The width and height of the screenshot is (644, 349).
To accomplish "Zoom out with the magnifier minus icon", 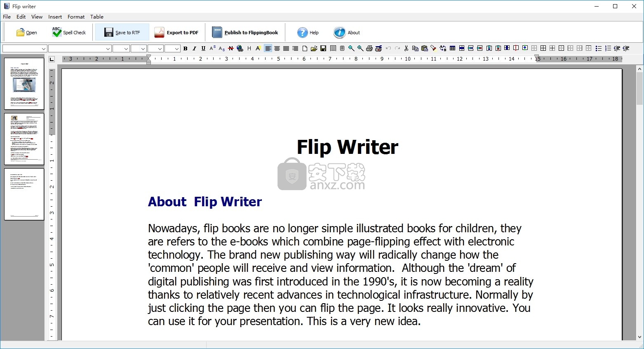I will click(351, 49).
